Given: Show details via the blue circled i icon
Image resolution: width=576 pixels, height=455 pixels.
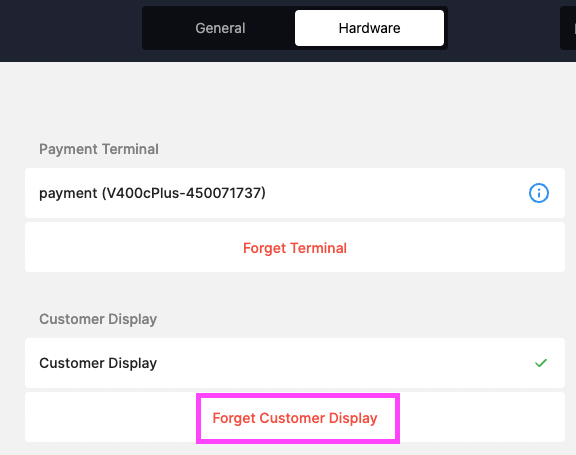Looking at the screenshot, I should [x=539, y=193].
